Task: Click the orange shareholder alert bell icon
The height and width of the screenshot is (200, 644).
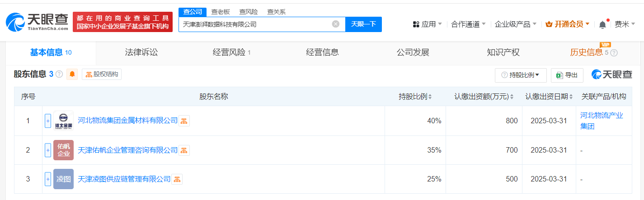Action: point(72,74)
